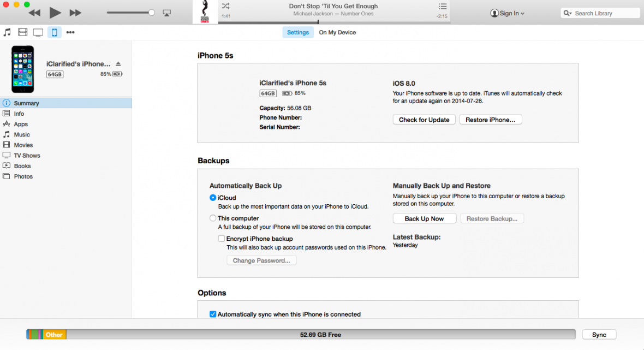Click the elapsed time 1:41

(x=226, y=16)
